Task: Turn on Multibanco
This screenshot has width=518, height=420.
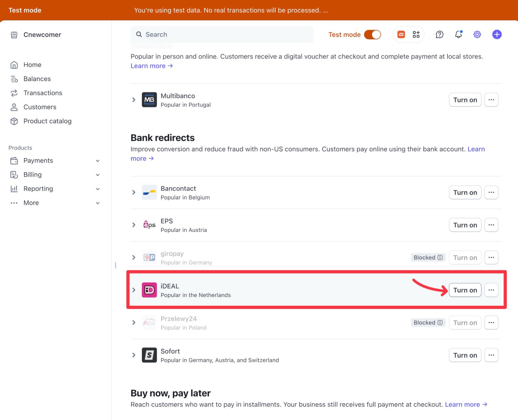Action: tap(465, 100)
